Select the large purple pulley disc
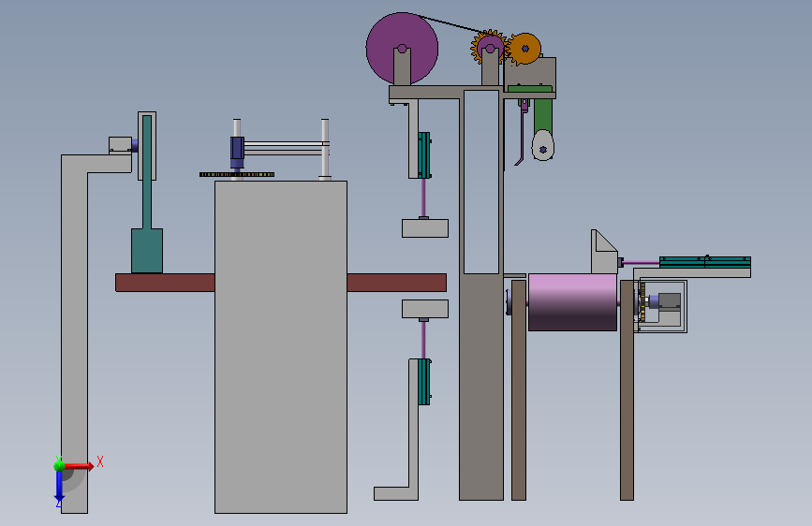This screenshot has height=526, width=812. [x=402, y=48]
